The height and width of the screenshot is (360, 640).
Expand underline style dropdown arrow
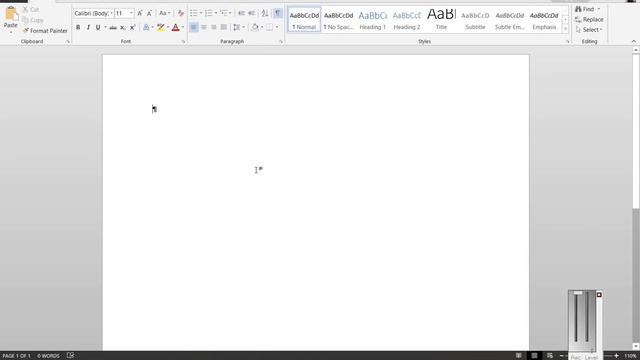pyautogui.click(x=105, y=27)
